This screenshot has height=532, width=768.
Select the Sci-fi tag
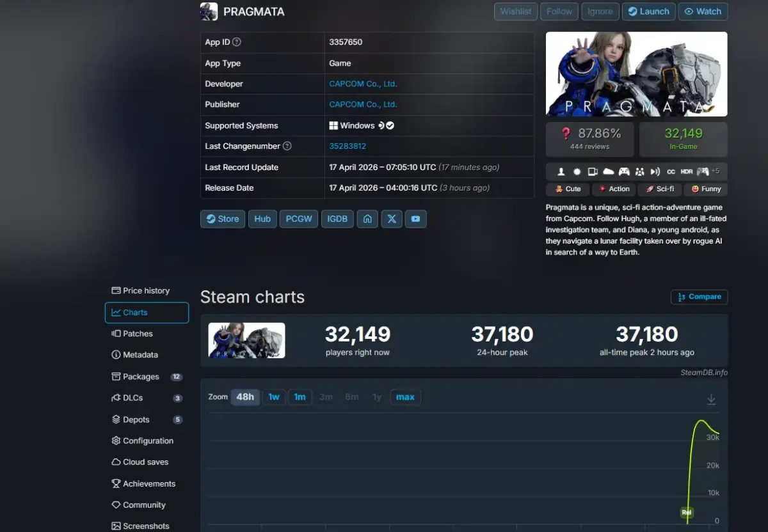pyautogui.click(x=660, y=189)
